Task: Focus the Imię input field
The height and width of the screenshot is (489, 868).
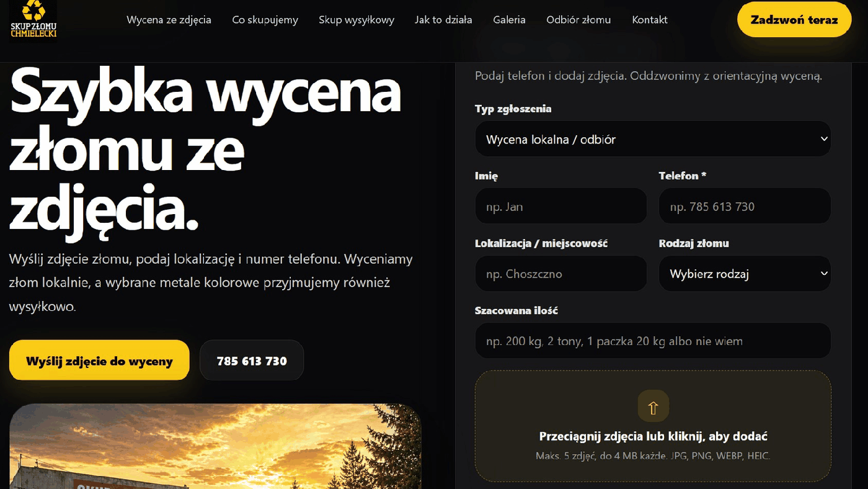Action: click(561, 206)
